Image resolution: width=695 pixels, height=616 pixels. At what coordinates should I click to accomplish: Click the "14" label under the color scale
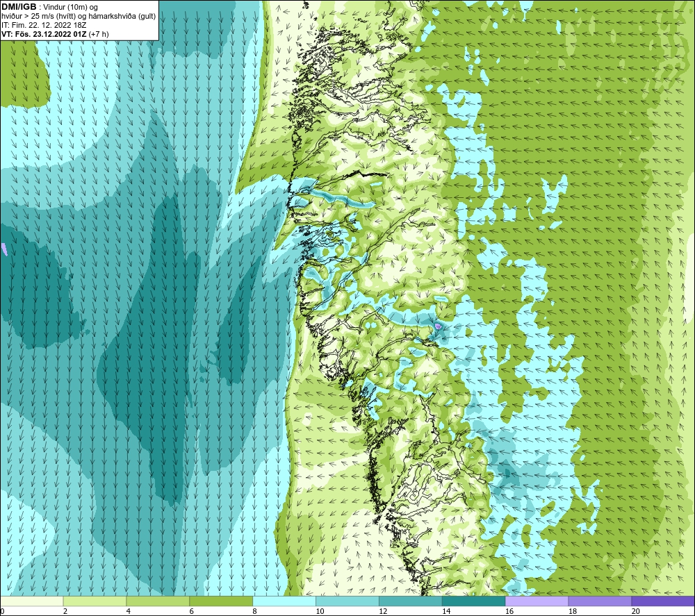pyautogui.click(x=446, y=611)
